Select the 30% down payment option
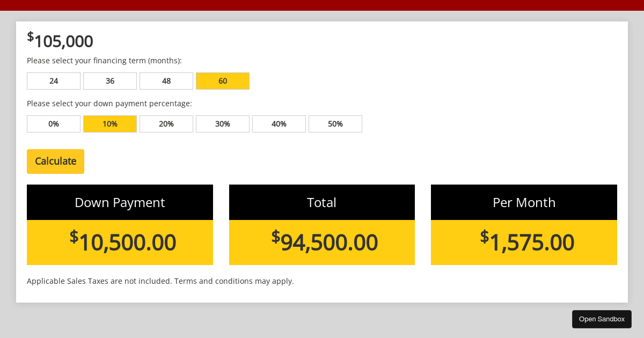Screen dimensions: 644x338 (222, 123)
